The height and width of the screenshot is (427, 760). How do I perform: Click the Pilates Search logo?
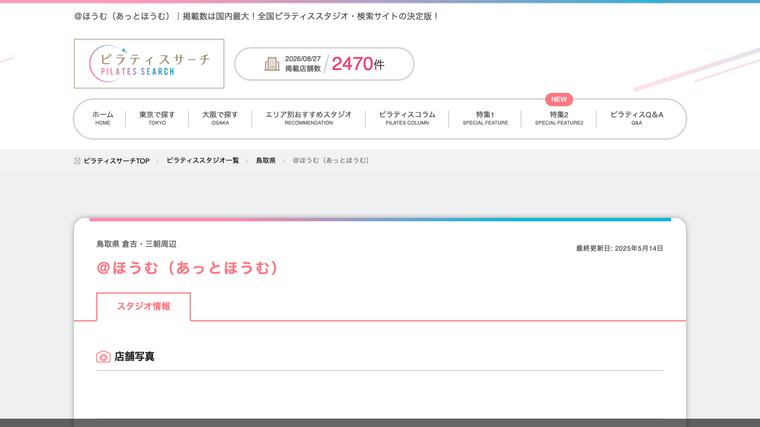pos(149,63)
